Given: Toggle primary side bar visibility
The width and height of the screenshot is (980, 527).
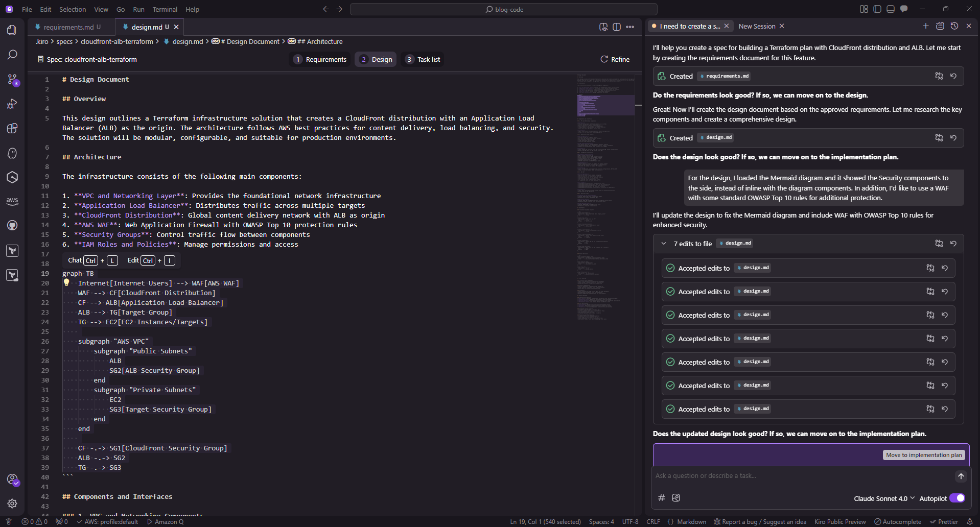Looking at the screenshot, I should tap(877, 9).
